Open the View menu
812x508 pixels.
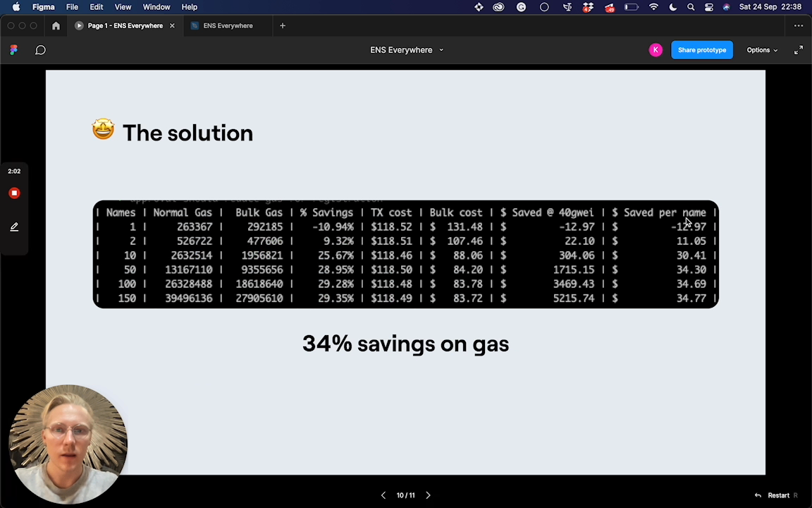(123, 7)
